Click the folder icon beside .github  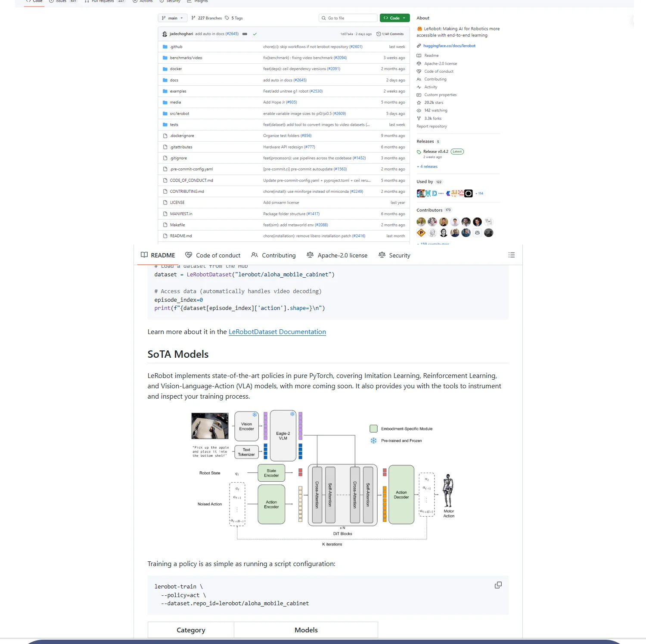165,46
